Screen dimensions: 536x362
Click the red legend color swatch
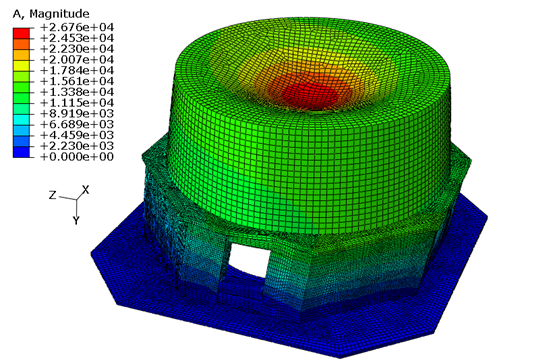tap(21, 33)
